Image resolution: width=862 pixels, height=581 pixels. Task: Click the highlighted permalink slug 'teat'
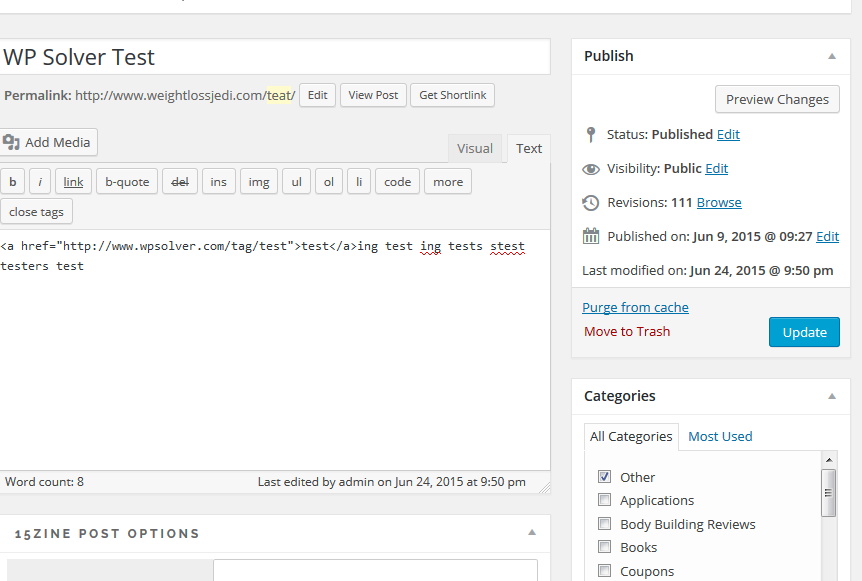pos(279,96)
